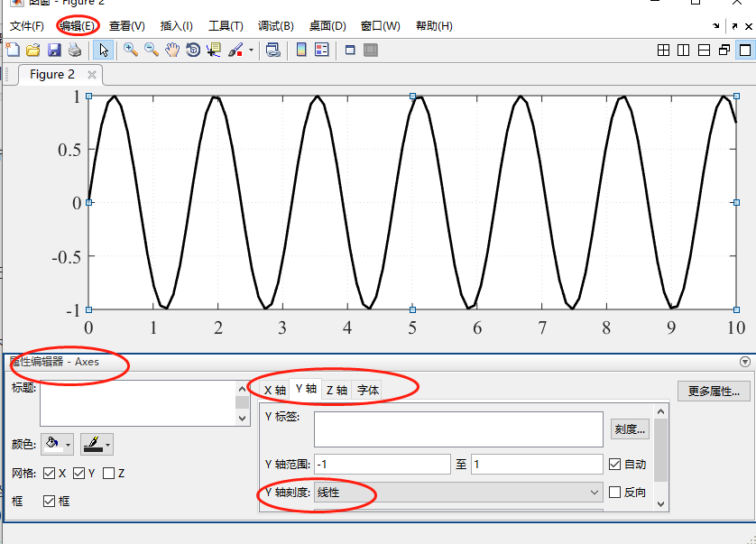Image resolution: width=756 pixels, height=544 pixels.
Task: Open the 调试(B) menu
Action: (x=276, y=25)
